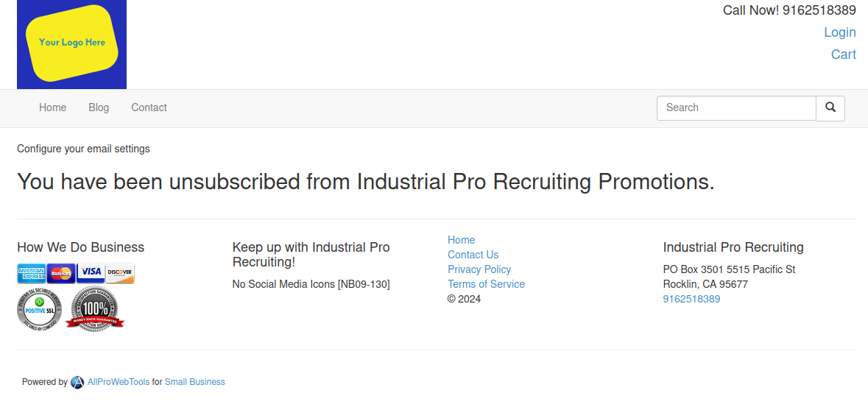Focus the Search input field
868x410 pixels.
pyautogui.click(x=736, y=108)
